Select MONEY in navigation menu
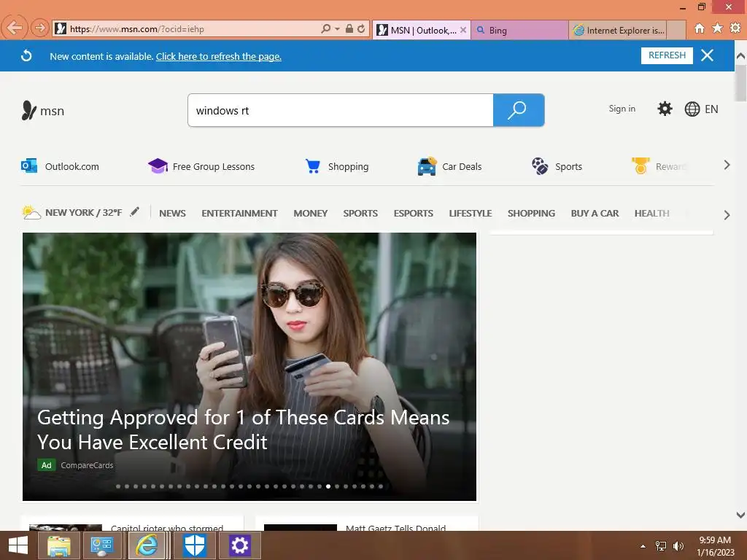The width and height of the screenshot is (747, 560). [311, 214]
